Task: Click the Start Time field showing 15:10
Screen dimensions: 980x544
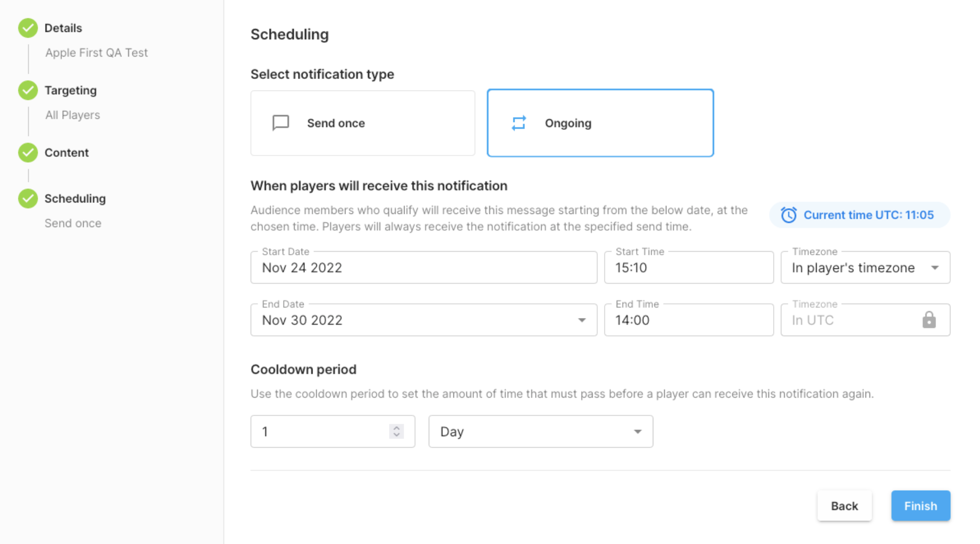Action: pos(688,268)
